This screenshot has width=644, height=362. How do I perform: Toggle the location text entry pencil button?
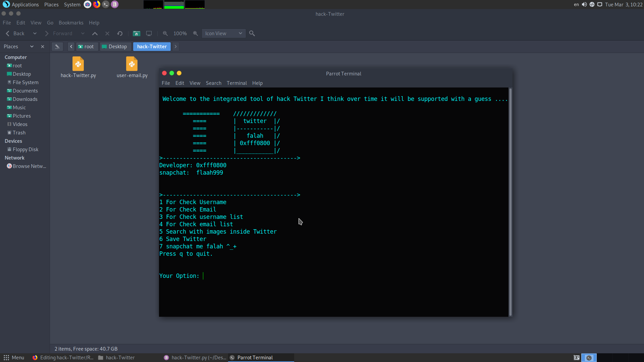[57, 47]
